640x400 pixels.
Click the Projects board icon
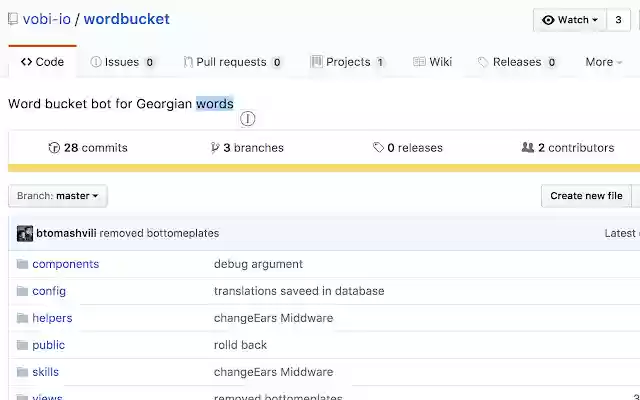(x=316, y=62)
